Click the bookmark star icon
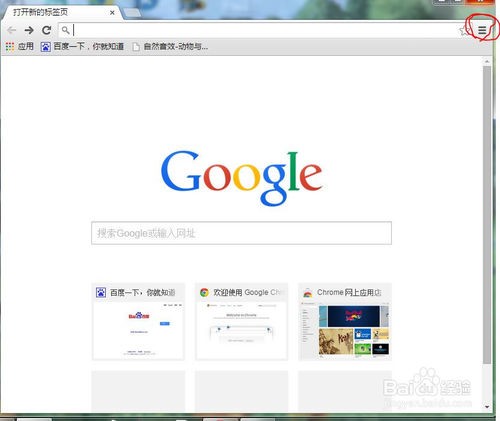 tap(464, 31)
